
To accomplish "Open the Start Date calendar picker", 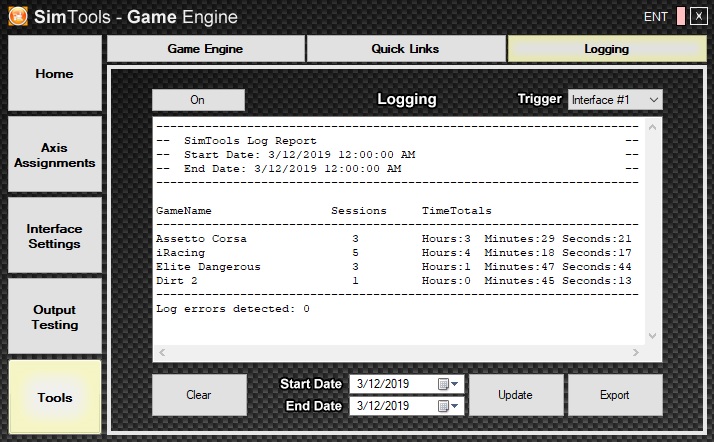I will (448, 384).
